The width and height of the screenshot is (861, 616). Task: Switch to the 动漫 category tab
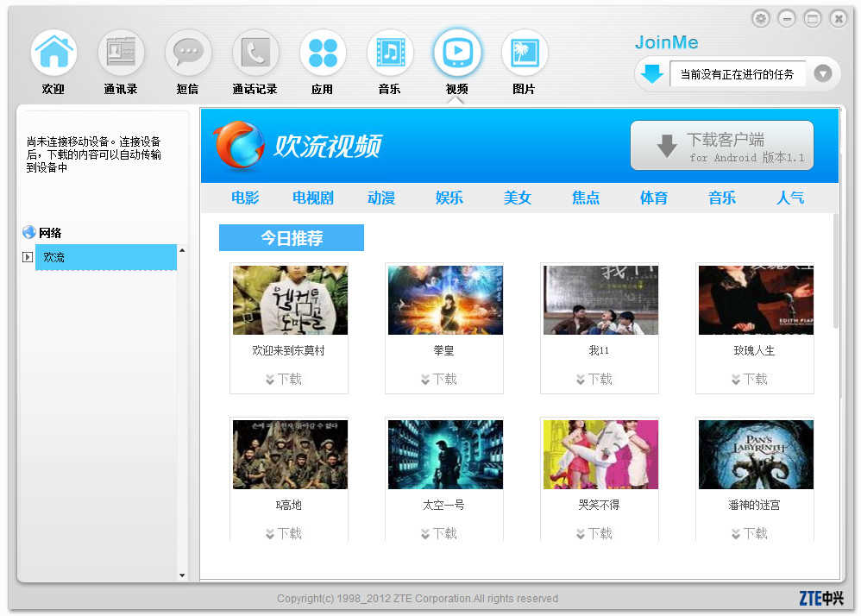(x=381, y=198)
